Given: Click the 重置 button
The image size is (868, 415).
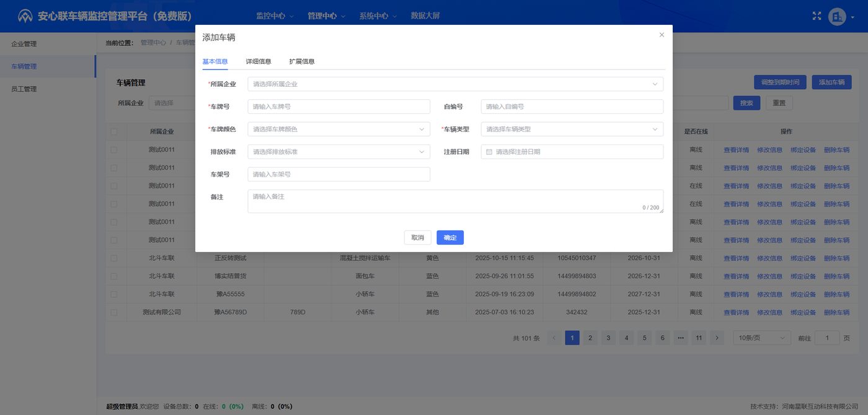Looking at the screenshot, I should (779, 103).
